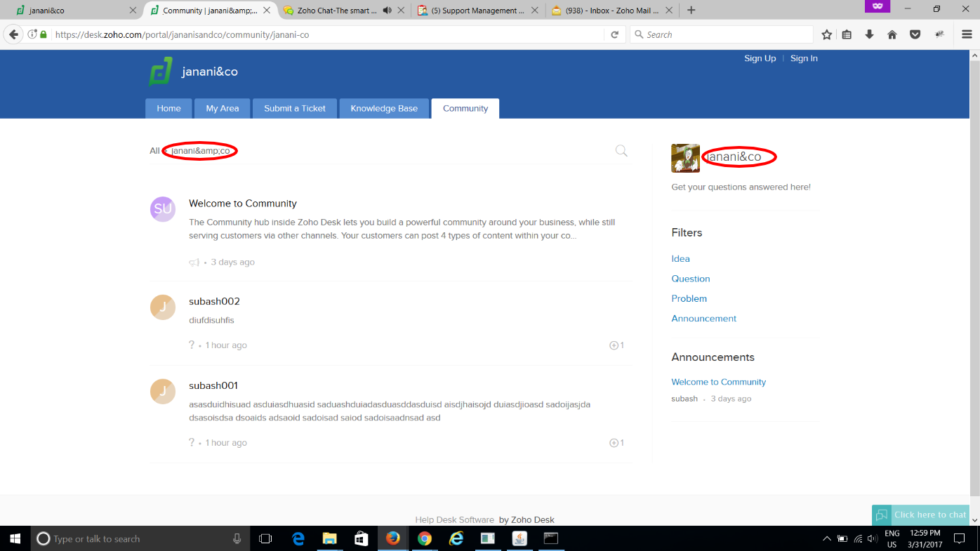Click question mark icon under subash002 post
The width and height of the screenshot is (980, 551).
point(192,345)
